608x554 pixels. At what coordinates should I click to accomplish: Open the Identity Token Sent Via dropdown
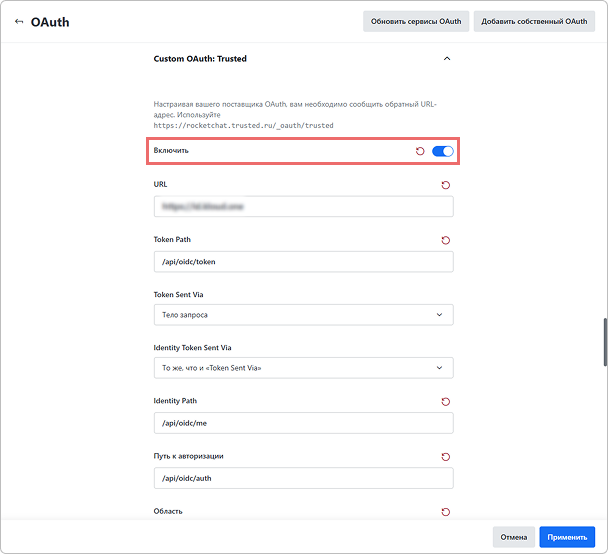tap(304, 368)
